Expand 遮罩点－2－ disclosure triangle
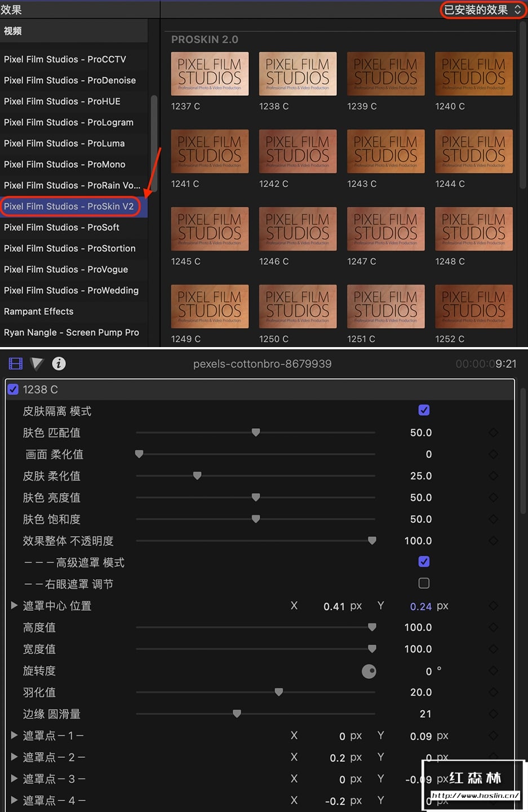 [14, 757]
